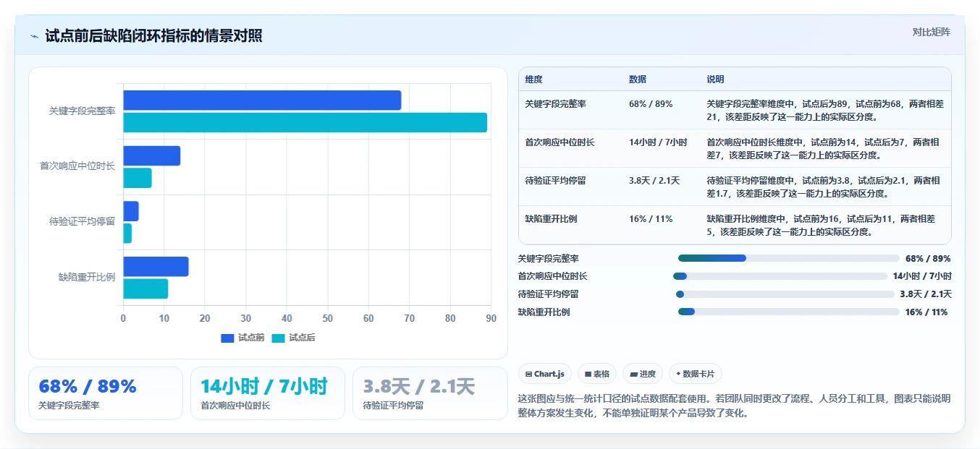980x449 pixels.
Task: Select the 数据卡片 tag chip
Action: click(696, 374)
